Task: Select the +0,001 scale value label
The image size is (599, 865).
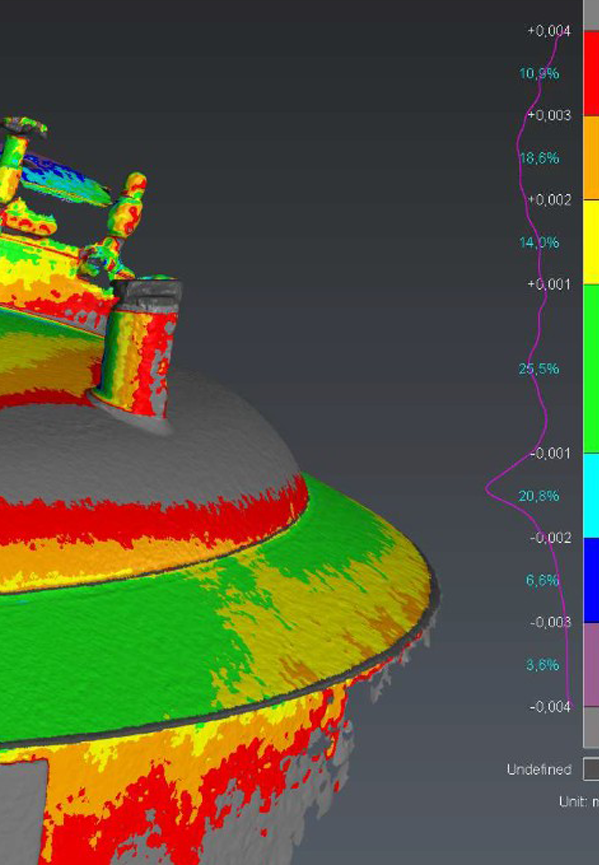Action: (x=549, y=284)
